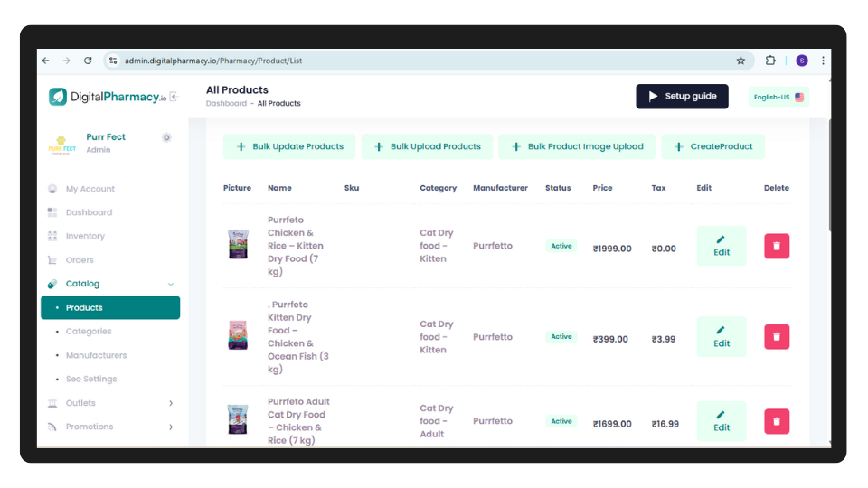The width and height of the screenshot is (868, 488).
Task: Open Orders in sidebar
Action: pos(80,260)
